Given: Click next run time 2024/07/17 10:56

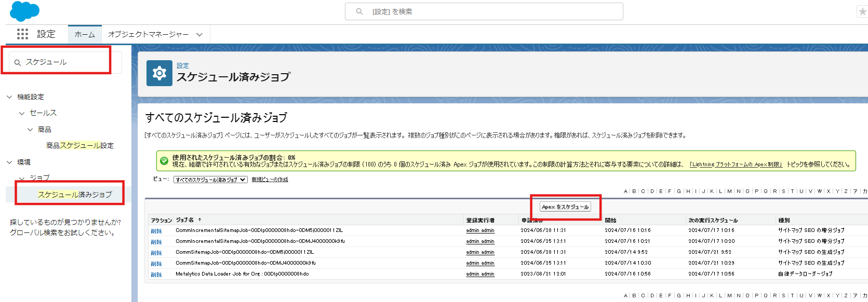Looking at the screenshot, I should 712,274.
